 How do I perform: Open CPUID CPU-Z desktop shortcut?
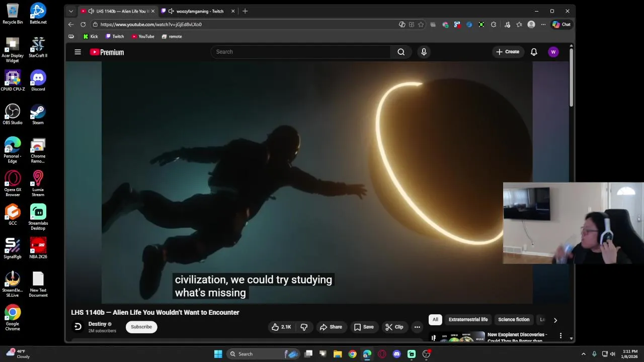click(x=13, y=81)
